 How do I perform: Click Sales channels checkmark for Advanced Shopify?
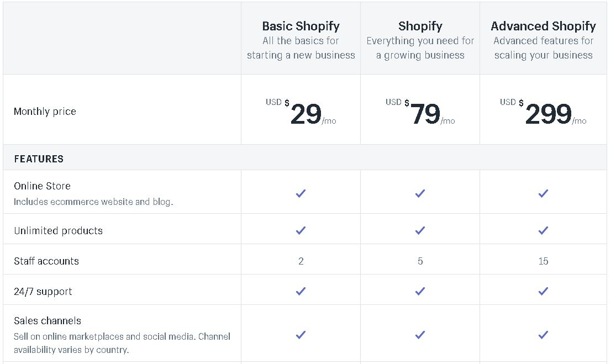[x=543, y=335]
